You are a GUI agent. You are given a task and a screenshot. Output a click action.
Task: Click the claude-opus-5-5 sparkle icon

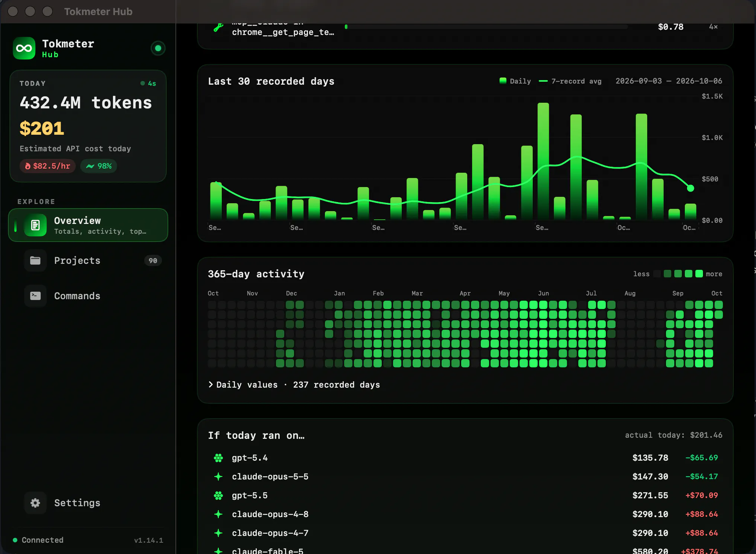[218, 477]
